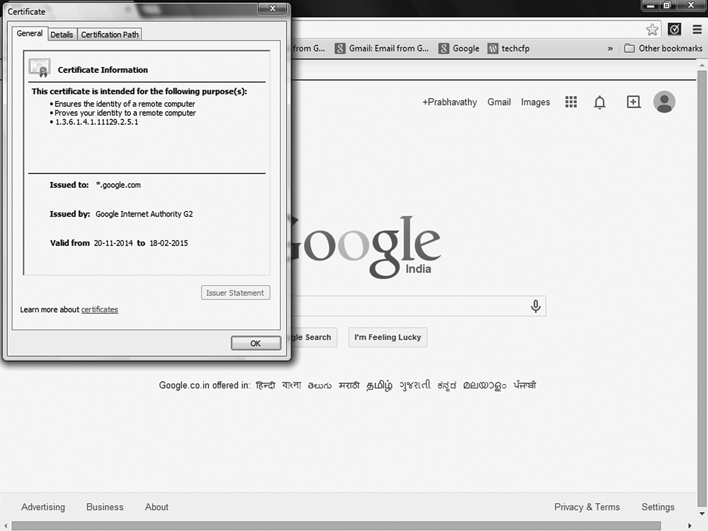The width and height of the screenshot is (708, 531).
Task: Switch Google to Gujarati (ગુજરાતી)
Action: click(415, 385)
